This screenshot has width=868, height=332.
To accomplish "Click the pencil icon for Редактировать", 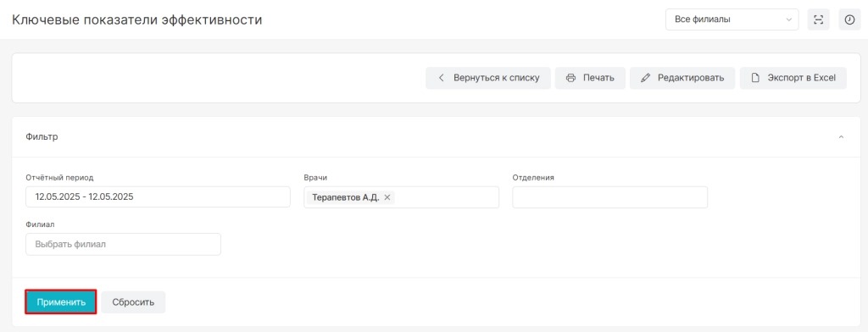I will click(x=645, y=78).
